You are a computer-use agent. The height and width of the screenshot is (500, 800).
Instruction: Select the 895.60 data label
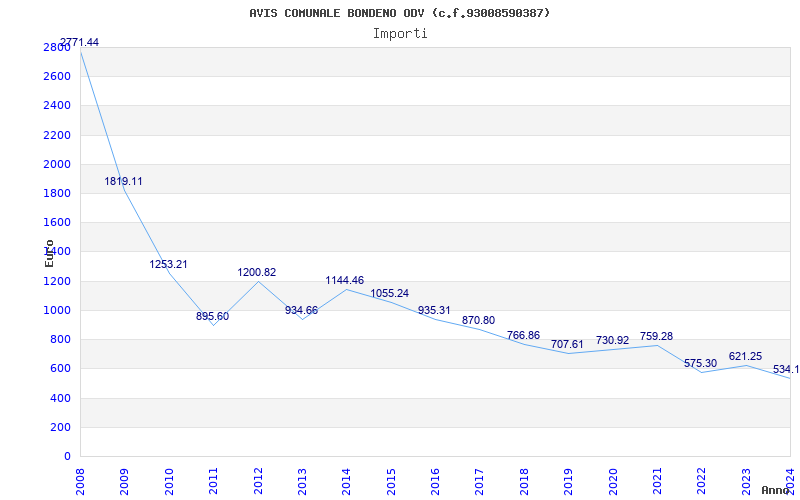coord(213,316)
